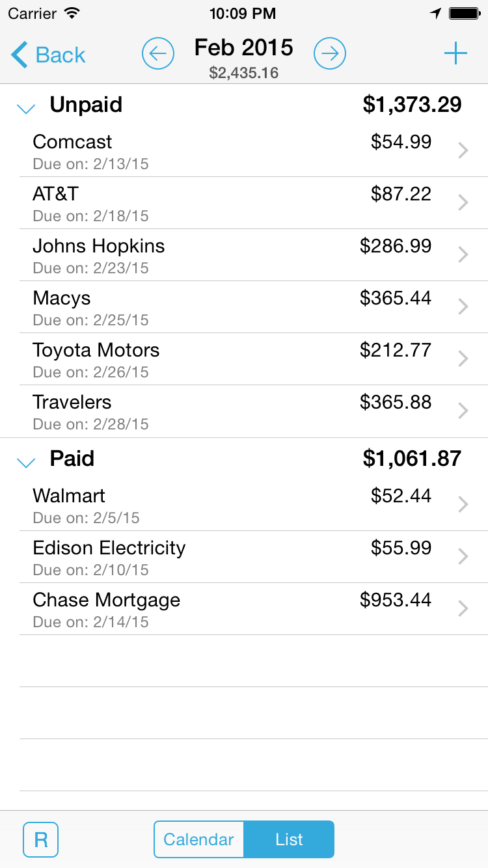This screenshot has width=488, height=868.
Task: Tap the disclosure arrow on Macys row
Action: point(463,307)
